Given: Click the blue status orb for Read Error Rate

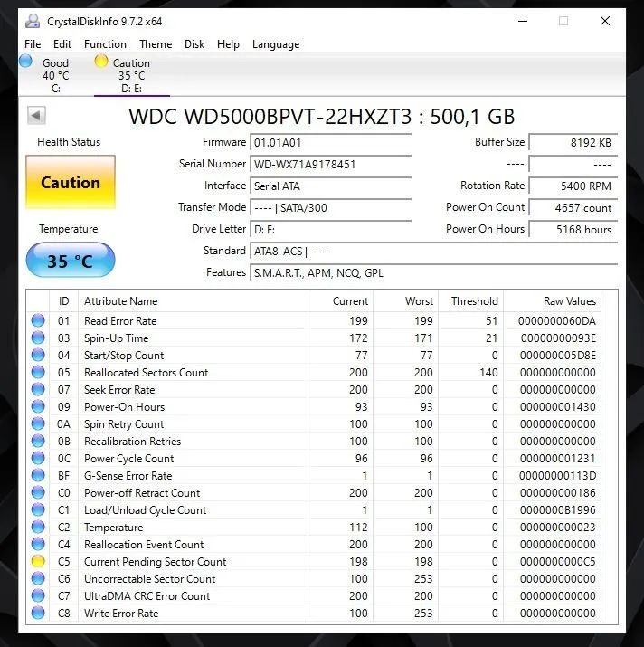Looking at the screenshot, I should (x=38, y=320).
